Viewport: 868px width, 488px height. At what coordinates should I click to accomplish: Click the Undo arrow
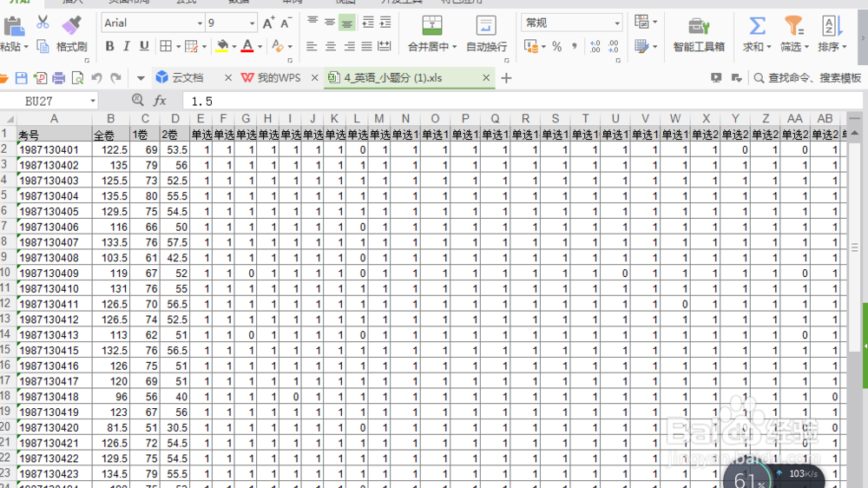coord(97,78)
